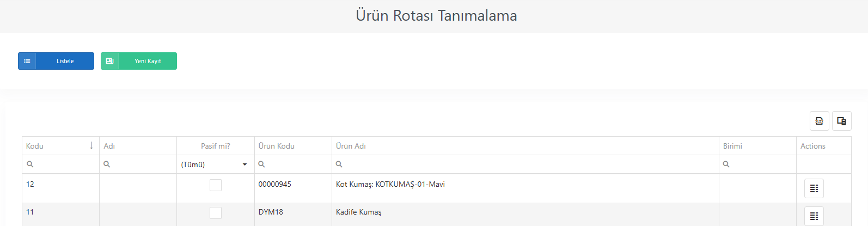The width and height of the screenshot is (868, 226).
Task: Open actions menu for row 11
Action: click(814, 216)
